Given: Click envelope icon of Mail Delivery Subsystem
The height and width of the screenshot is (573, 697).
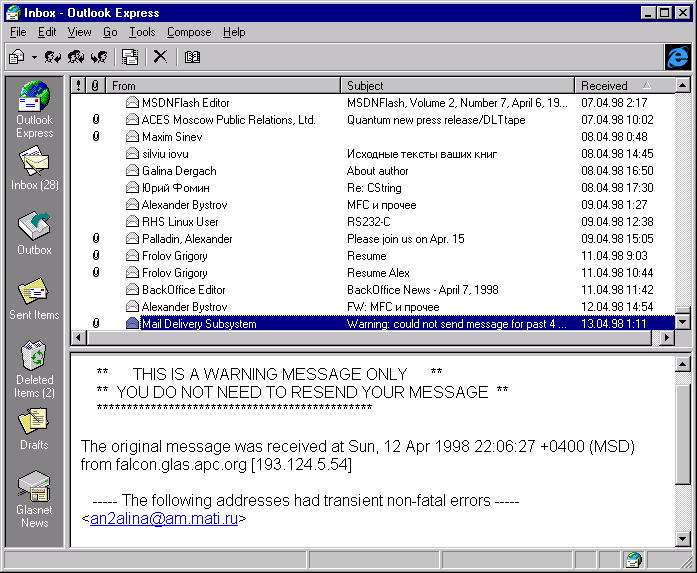Looking at the screenshot, I should [132, 324].
